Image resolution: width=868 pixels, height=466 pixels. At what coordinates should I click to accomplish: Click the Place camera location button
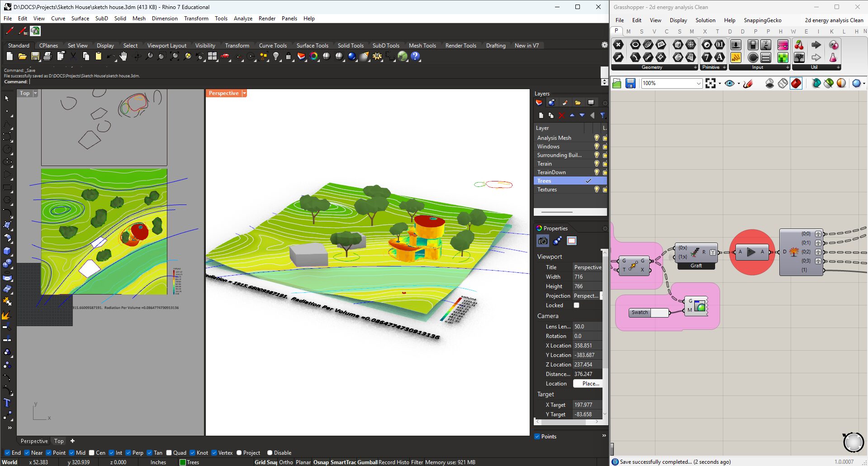pyautogui.click(x=588, y=384)
